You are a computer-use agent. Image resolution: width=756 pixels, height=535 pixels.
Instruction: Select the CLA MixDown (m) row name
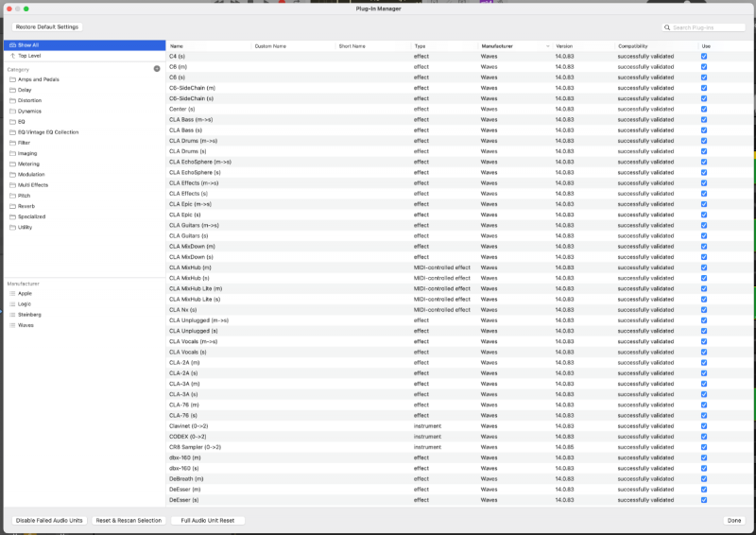(192, 247)
